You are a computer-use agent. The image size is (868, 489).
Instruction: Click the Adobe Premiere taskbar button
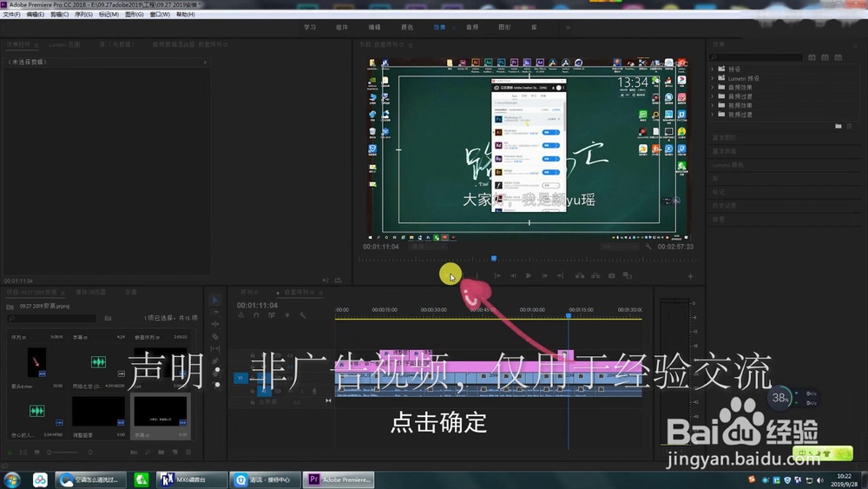pyautogui.click(x=339, y=479)
